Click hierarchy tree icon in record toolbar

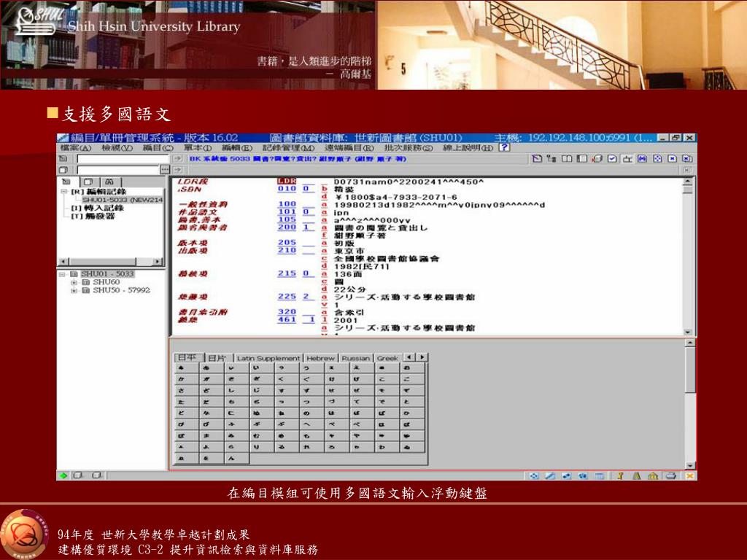click(x=551, y=158)
